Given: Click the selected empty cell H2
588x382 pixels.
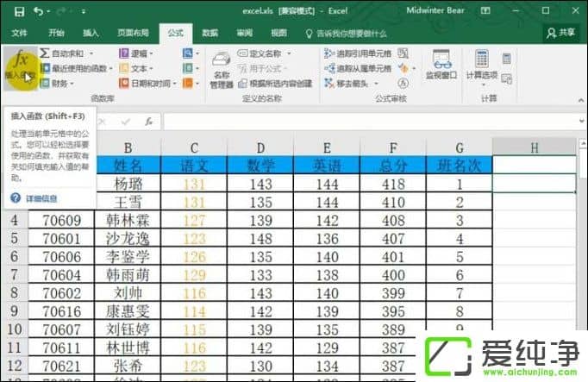Looking at the screenshot, I should pos(535,184).
